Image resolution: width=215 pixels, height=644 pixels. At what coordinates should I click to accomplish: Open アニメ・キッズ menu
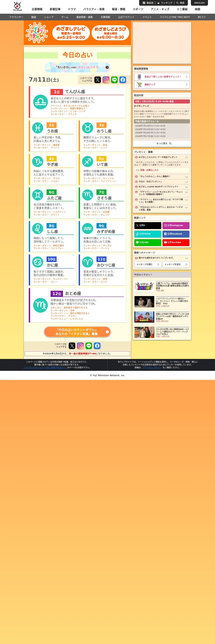tap(160, 9)
